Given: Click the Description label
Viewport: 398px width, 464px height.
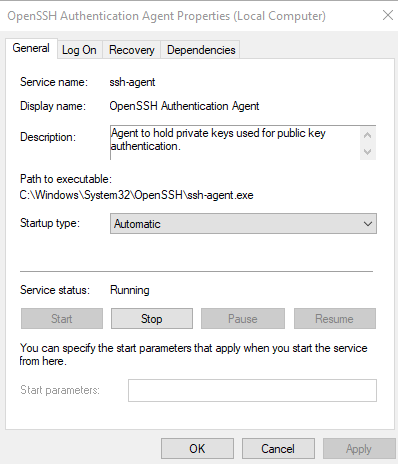Looking at the screenshot, I should point(48,137).
